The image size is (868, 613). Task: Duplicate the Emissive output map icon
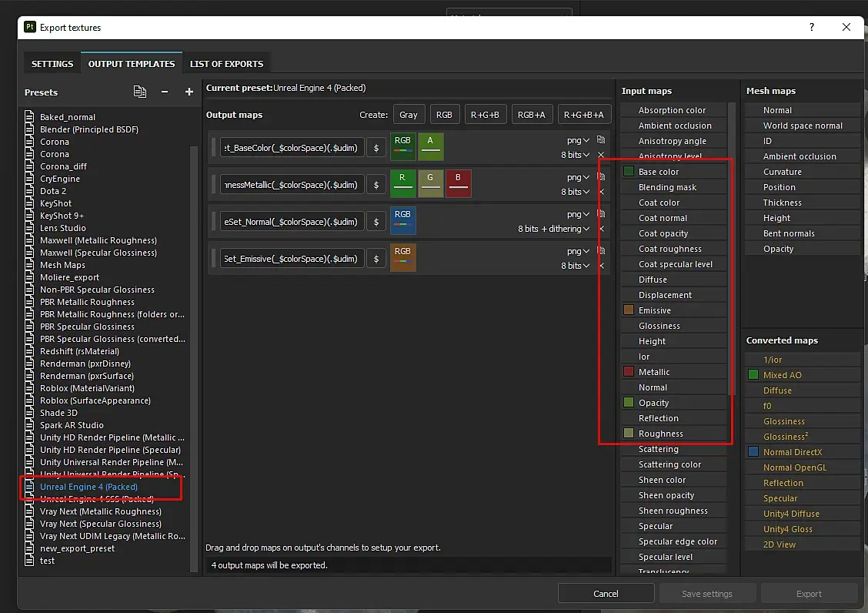tap(601, 250)
